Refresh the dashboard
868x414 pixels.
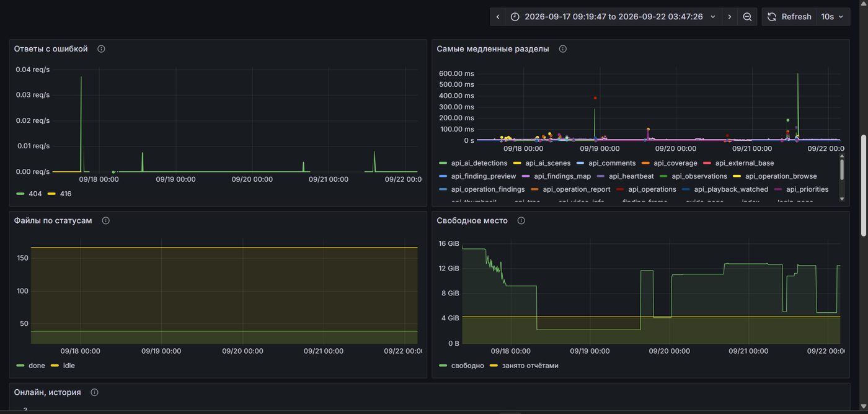(x=789, y=17)
